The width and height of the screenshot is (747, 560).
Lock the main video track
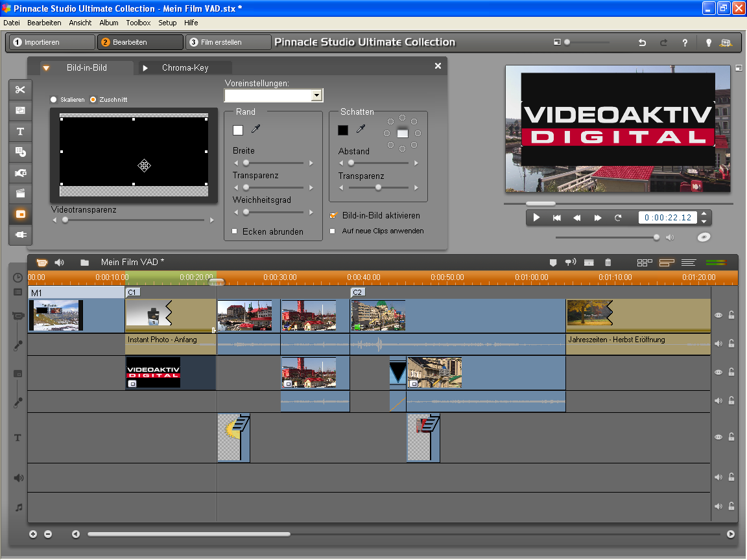[731, 315]
